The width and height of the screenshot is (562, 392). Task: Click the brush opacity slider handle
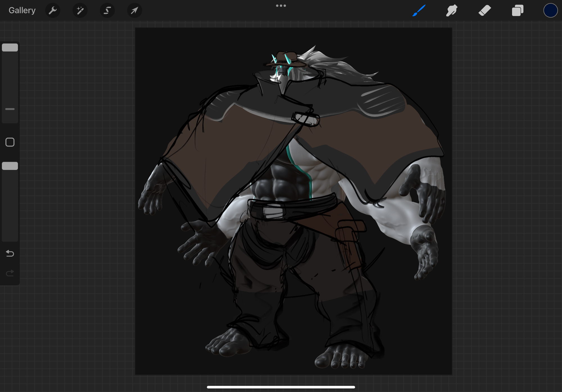pyautogui.click(x=10, y=166)
